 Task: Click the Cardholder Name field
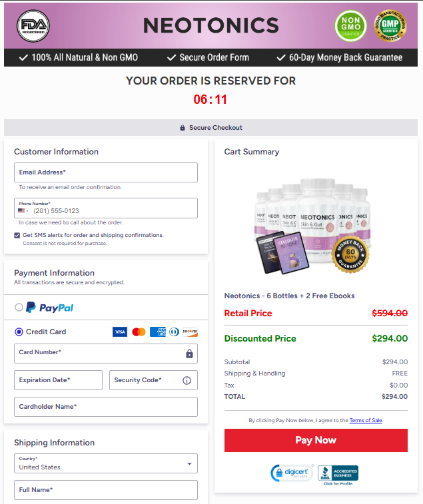[106, 407]
